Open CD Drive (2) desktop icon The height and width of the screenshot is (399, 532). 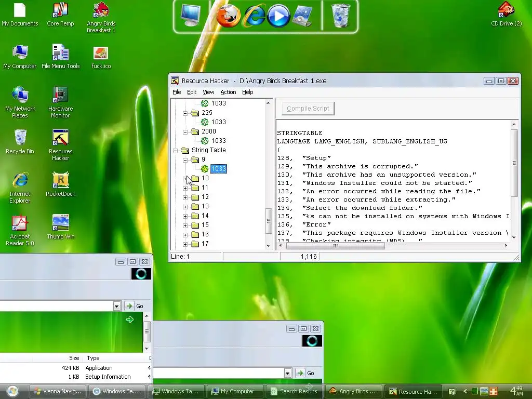point(506,15)
